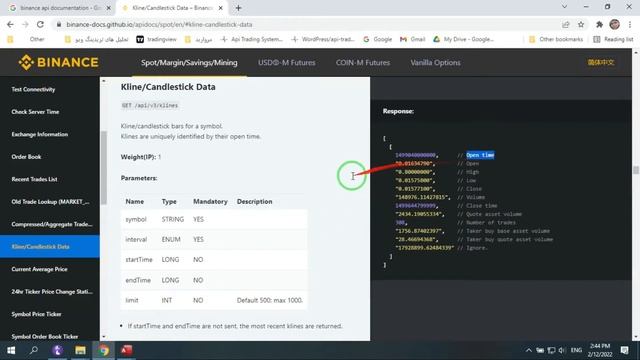Open the Chrome extensions puzzle icon
The image size is (640, 360).
point(599,24)
